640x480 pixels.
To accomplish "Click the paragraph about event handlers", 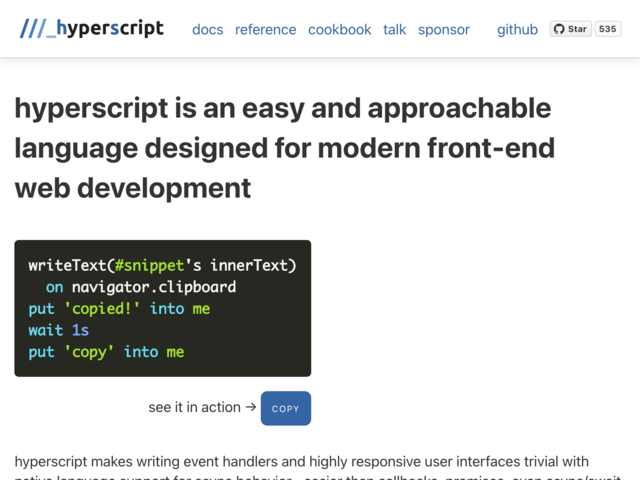I will point(302,463).
